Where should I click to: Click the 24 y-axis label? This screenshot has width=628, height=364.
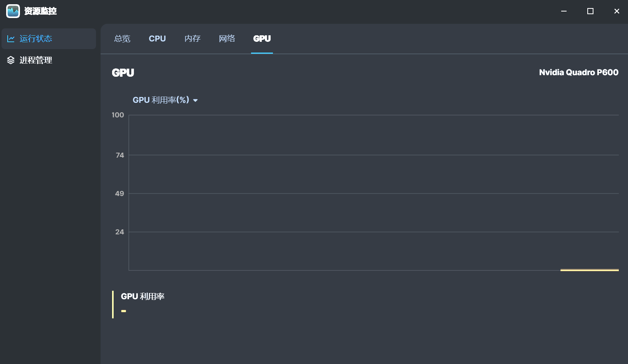(120, 232)
